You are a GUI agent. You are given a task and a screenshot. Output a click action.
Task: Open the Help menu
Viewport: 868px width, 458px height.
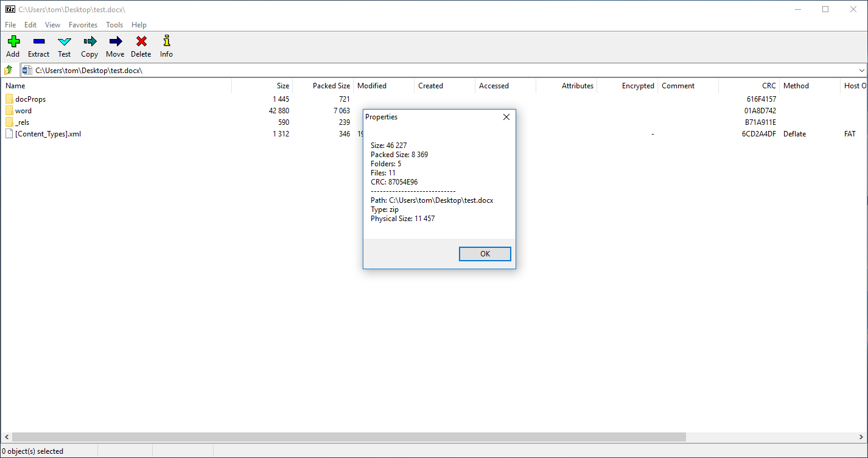tap(139, 25)
